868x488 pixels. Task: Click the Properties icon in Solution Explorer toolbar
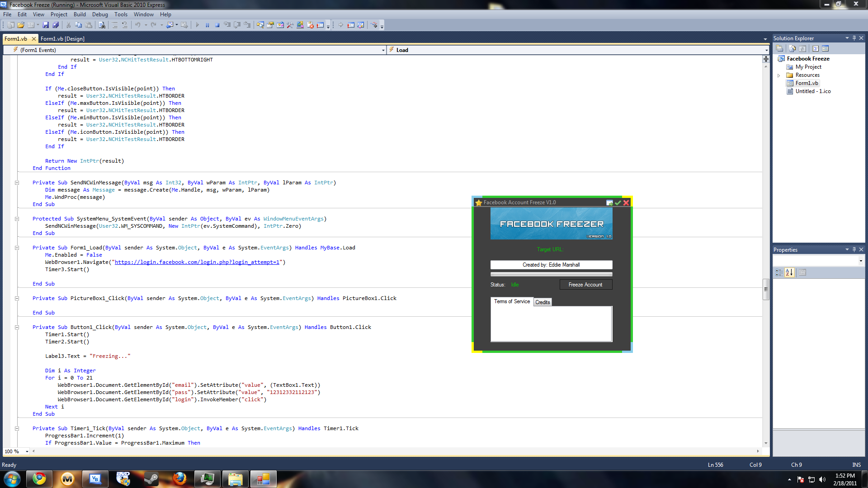pos(779,48)
